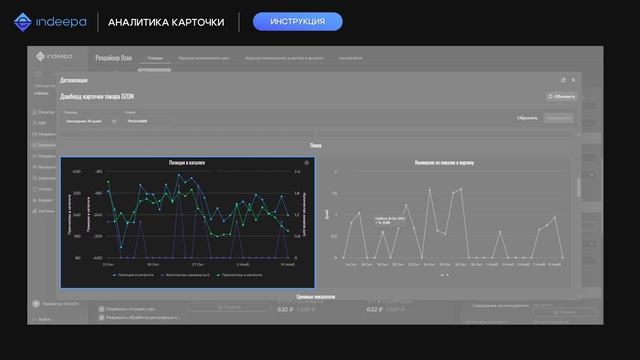Open the fifth sidebar menu item

[44, 156]
